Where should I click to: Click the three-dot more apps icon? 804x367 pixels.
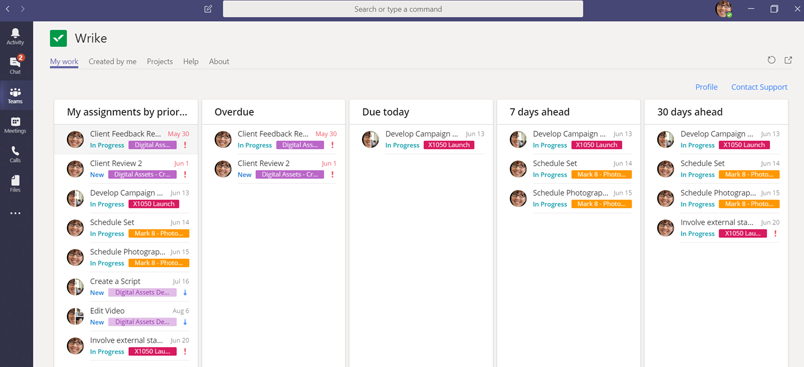tap(15, 213)
